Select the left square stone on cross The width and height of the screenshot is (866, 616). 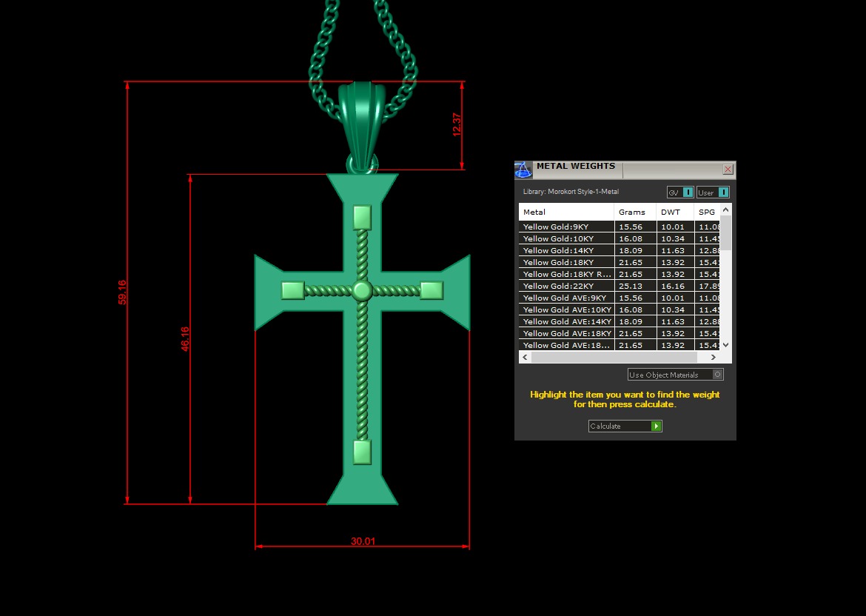tap(292, 290)
